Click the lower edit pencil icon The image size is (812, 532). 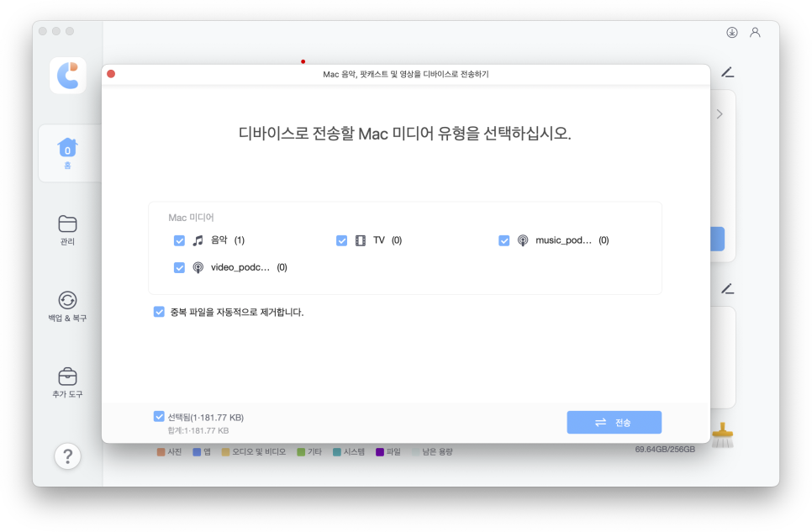pyautogui.click(x=728, y=288)
